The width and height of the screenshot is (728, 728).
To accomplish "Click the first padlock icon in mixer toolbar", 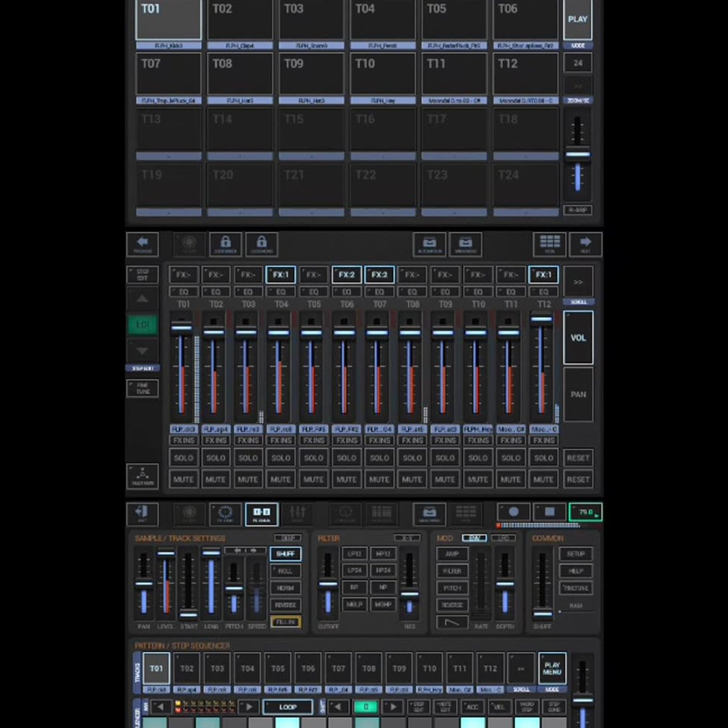I will [x=226, y=244].
